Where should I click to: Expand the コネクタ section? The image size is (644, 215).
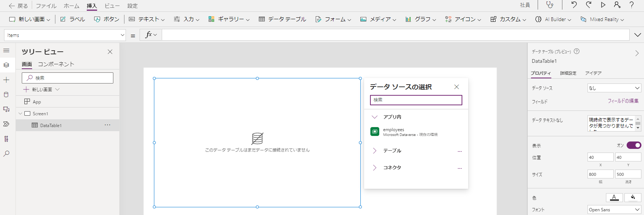click(x=374, y=168)
